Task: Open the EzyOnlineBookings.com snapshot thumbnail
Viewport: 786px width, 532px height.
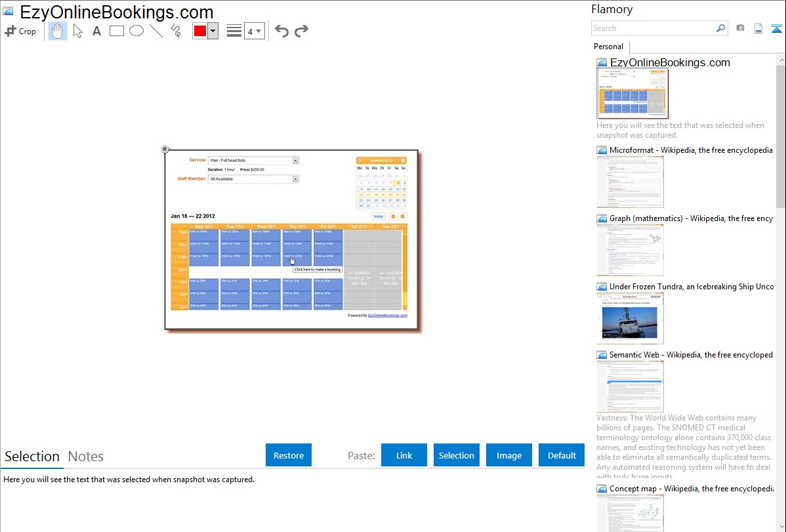Action: tap(632, 94)
